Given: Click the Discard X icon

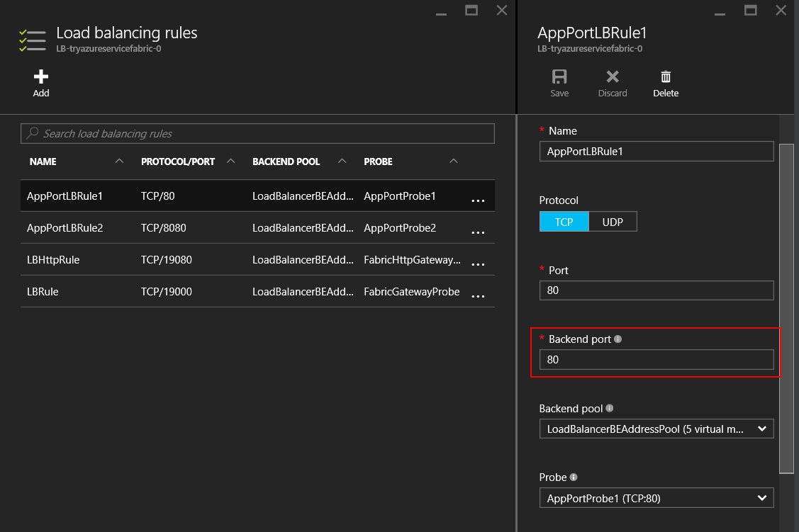Looking at the screenshot, I should (x=613, y=77).
